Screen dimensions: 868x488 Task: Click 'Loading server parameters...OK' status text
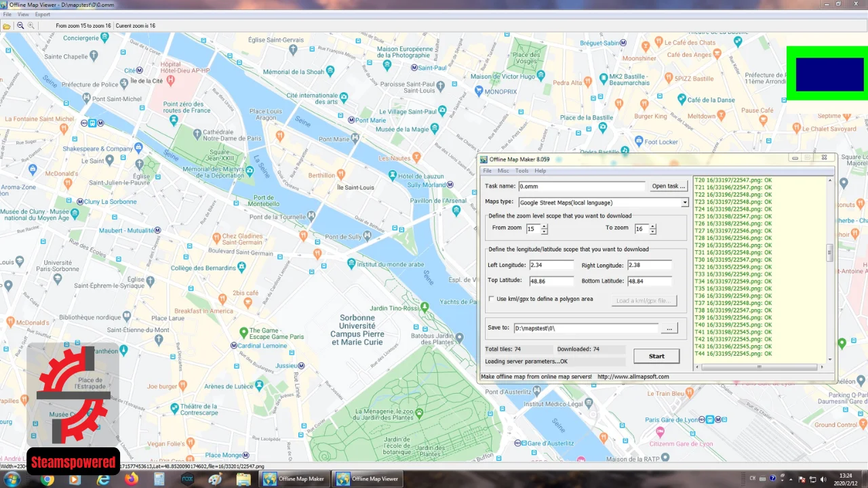(526, 361)
